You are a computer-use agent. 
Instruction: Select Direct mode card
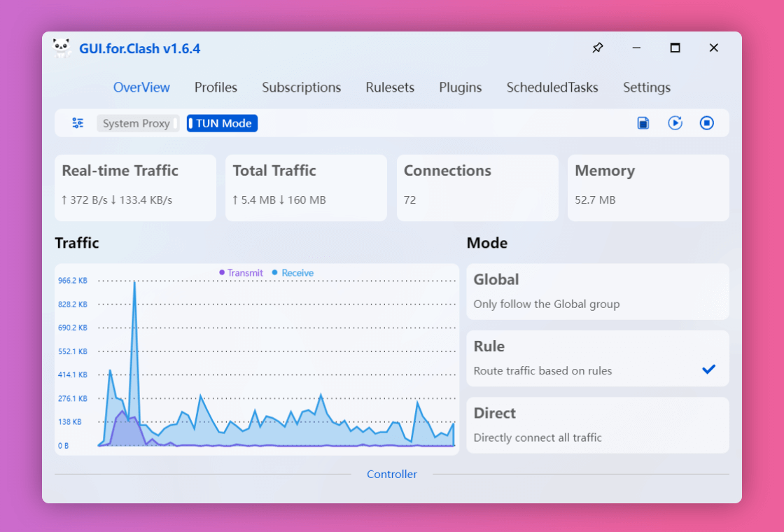[x=598, y=425]
